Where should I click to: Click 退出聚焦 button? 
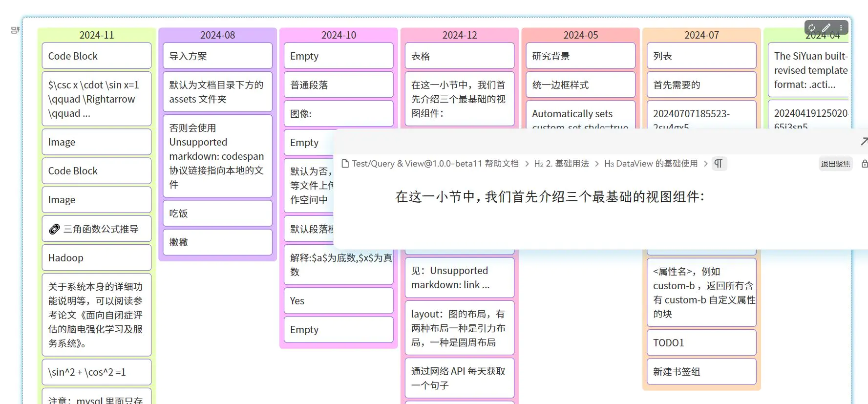pos(835,164)
